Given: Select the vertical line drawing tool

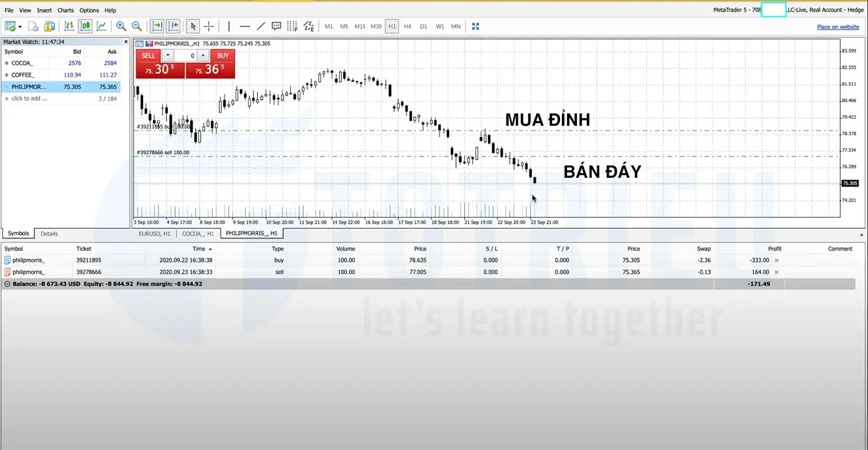Looking at the screenshot, I should (x=229, y=26).
